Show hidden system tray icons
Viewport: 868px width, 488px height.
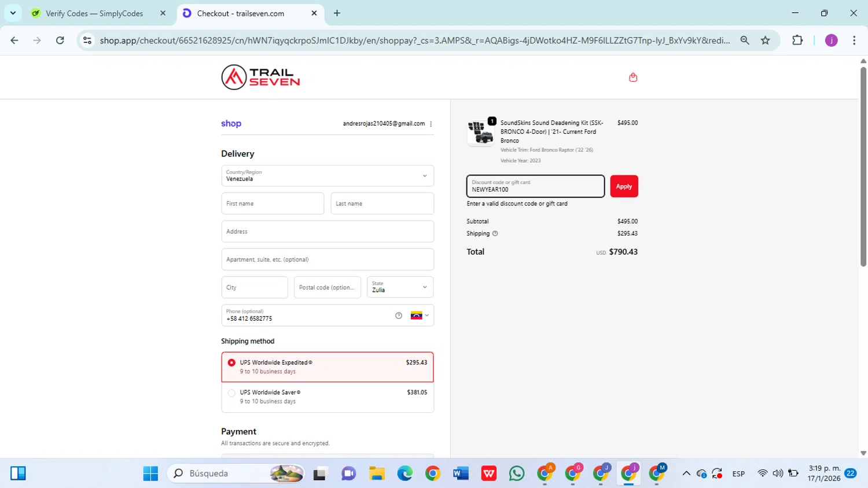coord(686,474)
